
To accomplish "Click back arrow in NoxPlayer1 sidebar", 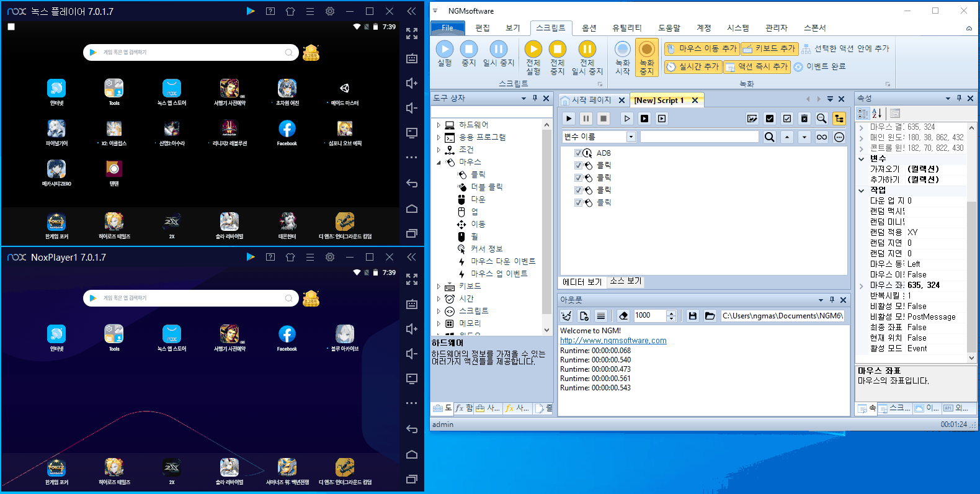I will coord(412,429).
